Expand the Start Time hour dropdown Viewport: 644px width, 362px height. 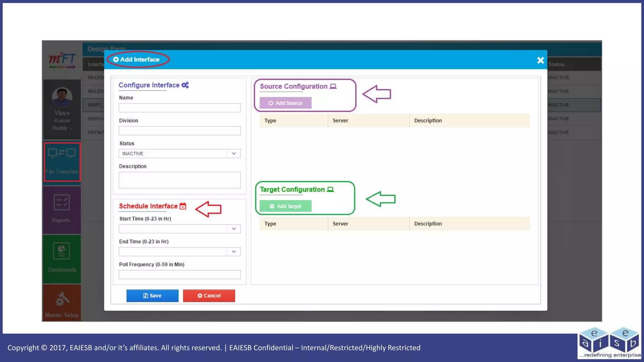tap(234, 229)
